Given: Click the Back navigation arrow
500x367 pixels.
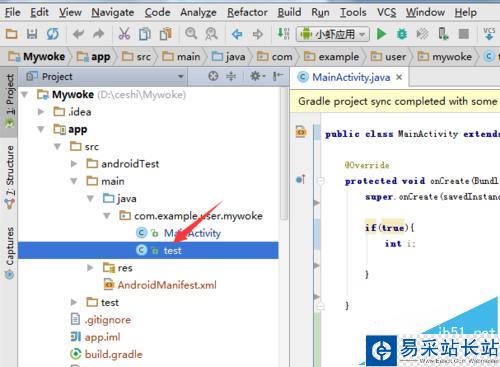Looking at the screenshot, I should (237, 34).
